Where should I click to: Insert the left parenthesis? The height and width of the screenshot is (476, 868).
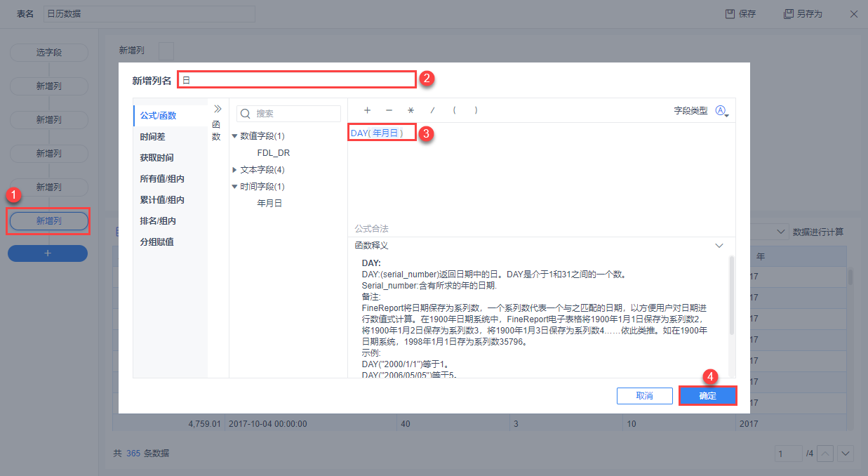pos(455,110)
